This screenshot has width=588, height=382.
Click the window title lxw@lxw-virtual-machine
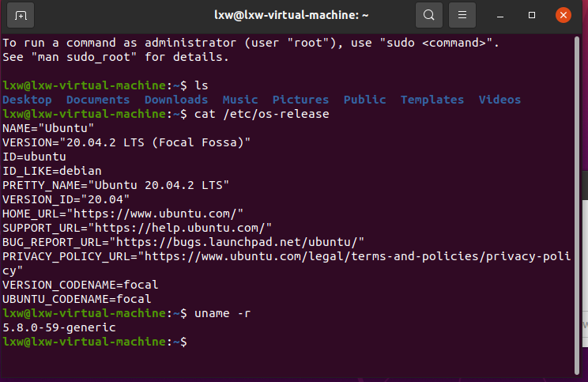(x=291, y=15)
